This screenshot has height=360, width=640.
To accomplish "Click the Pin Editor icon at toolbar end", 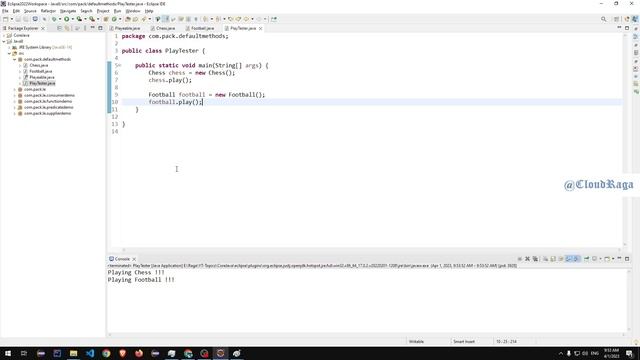I will coord(273,19).
